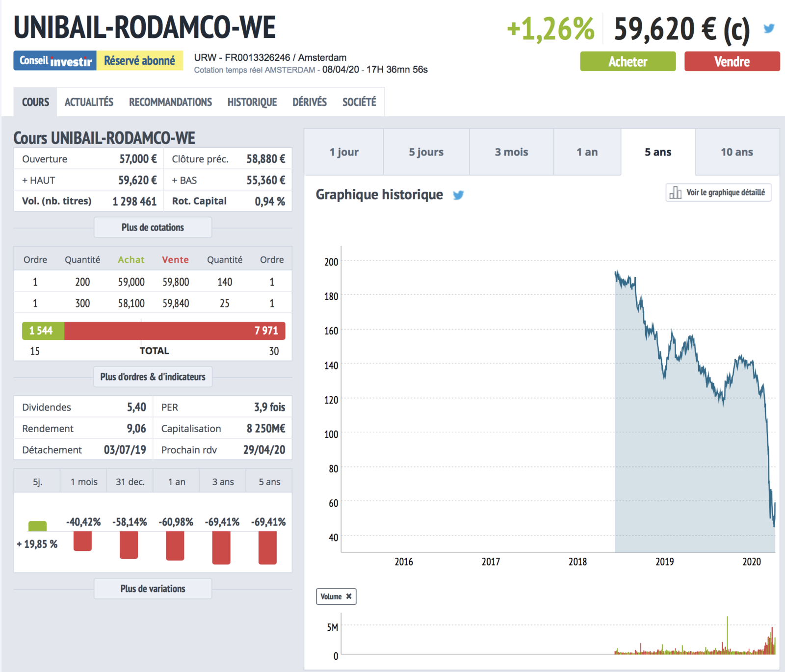Select the COURS tab
Screen dimensions: 785x672
tap(35, 102)
